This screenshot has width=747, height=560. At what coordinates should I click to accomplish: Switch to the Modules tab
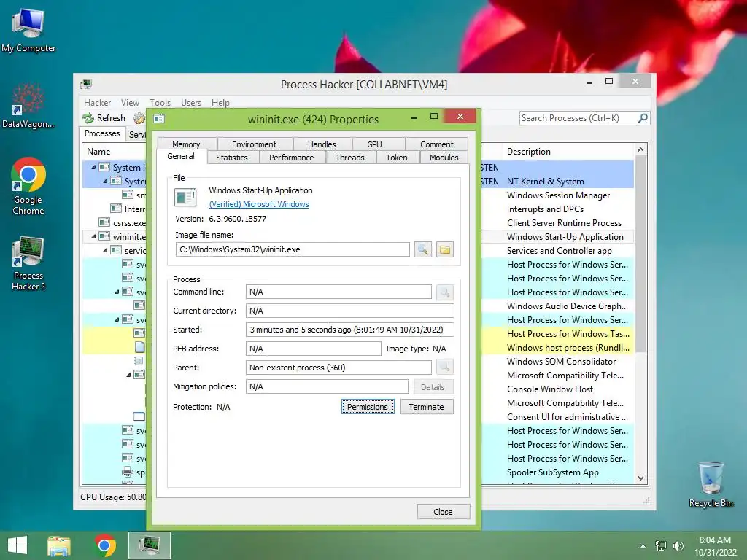[x=444, y=157]
